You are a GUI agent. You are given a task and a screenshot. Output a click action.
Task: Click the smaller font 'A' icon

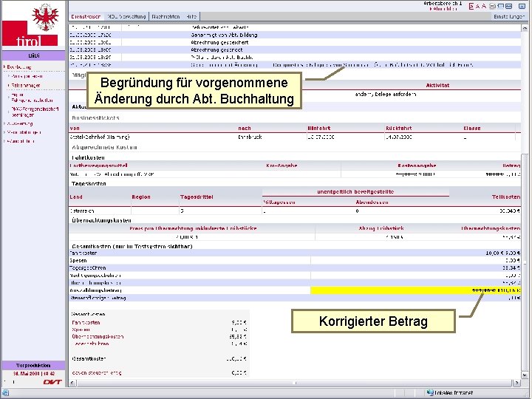(x=478, y=7)
